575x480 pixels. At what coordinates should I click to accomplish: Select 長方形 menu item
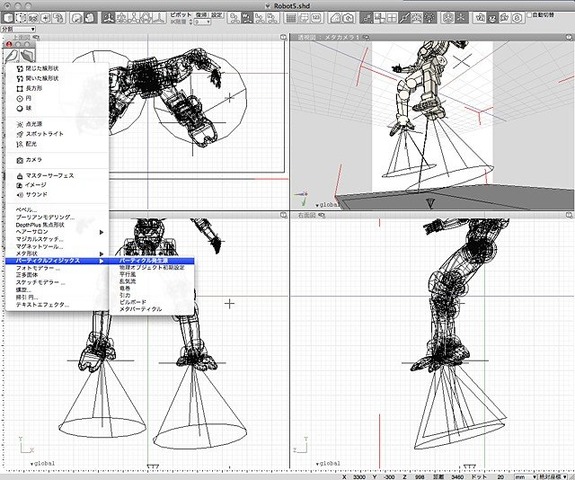(57, 88)
